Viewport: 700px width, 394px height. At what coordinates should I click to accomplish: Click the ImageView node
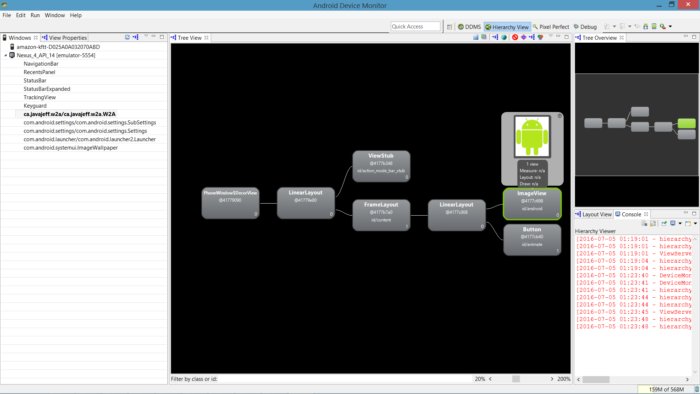[x=532, y=204]
